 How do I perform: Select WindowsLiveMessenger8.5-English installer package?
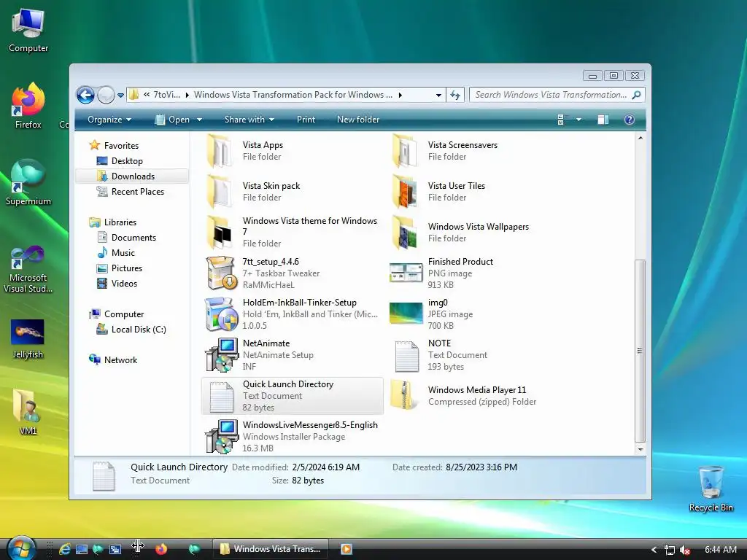coord(293,437)
